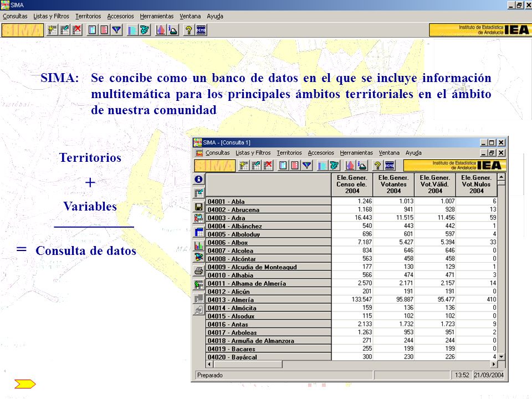Screen dimensions: 532x399
Task: Save the query with the floppy disk icon
Action: (199, 207)
